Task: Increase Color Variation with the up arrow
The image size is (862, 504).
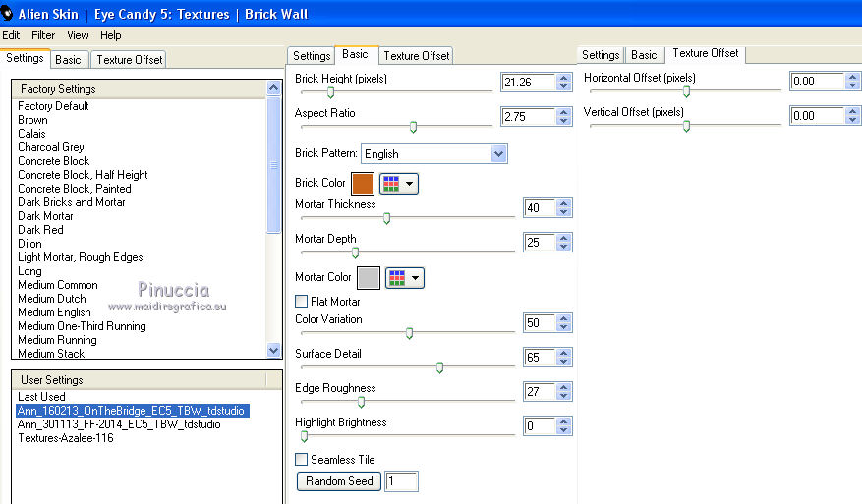Action: (x=563, y=318)
